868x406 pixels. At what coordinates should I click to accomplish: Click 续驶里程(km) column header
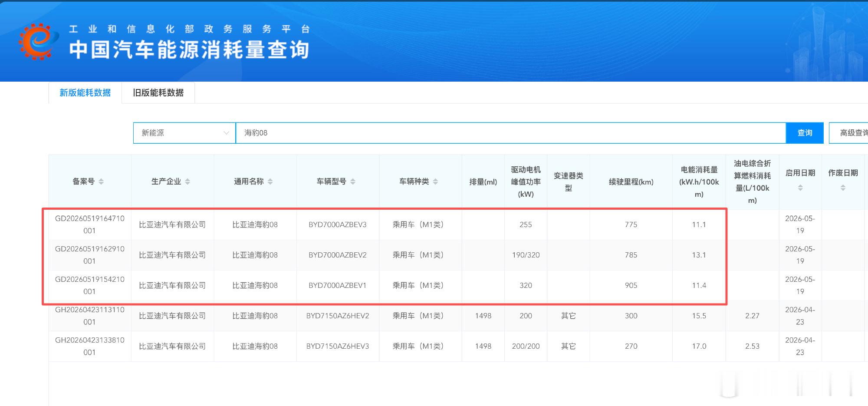coord(631,182)
